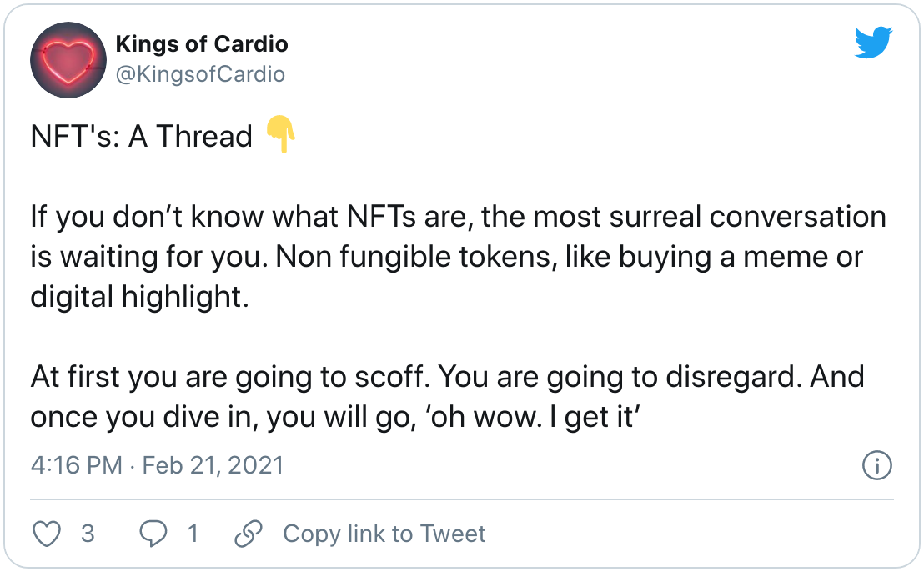Click the reply count number 1
The height and width of the screenshot is (572, 924).
click(193, 534)
